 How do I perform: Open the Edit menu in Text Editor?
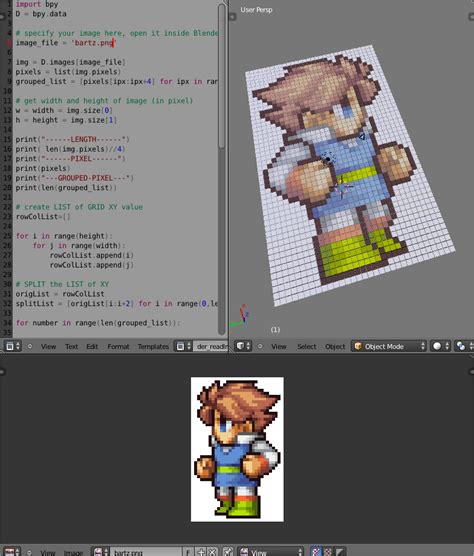pyautogui.click(x=92, y=346)
